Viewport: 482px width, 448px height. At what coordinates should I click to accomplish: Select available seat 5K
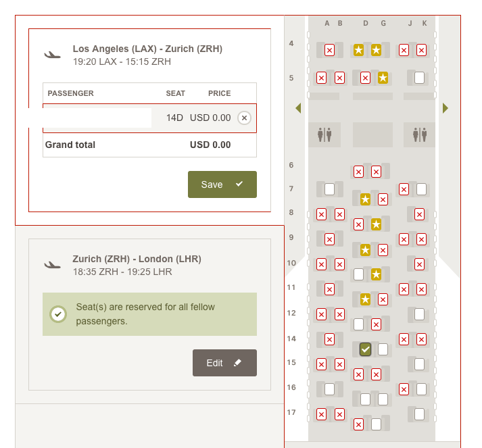point(419,78)
